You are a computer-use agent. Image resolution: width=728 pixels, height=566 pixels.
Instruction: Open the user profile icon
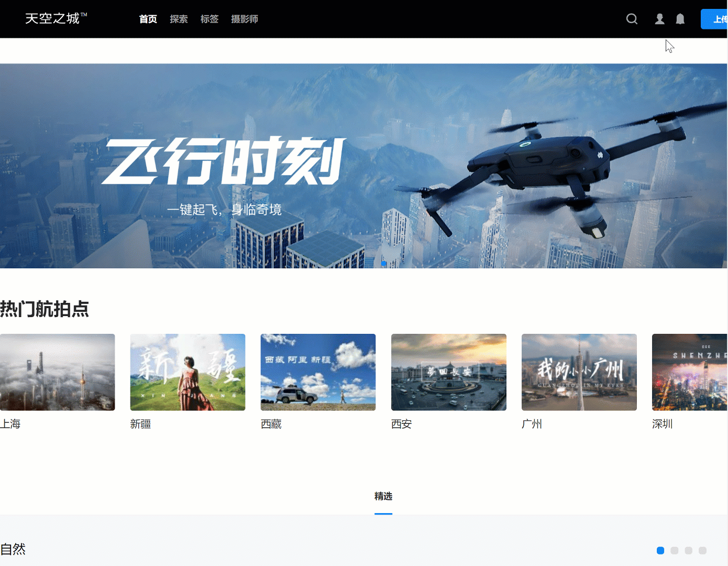(659, 19)
